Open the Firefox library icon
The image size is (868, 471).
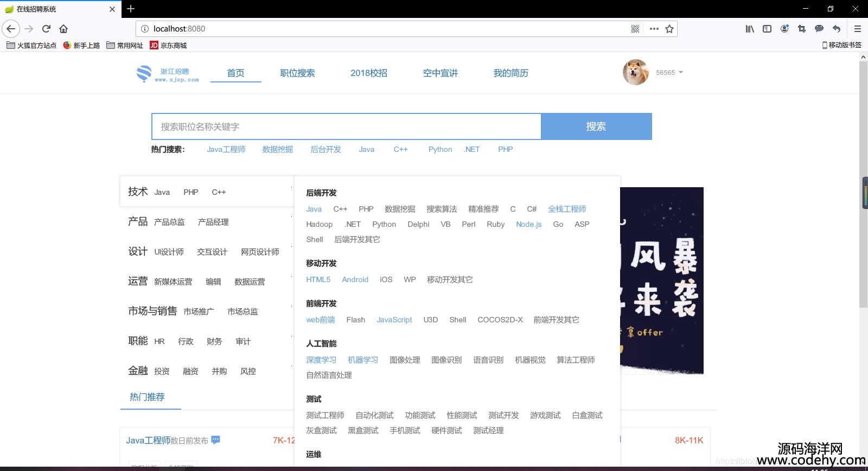point(750,29)
